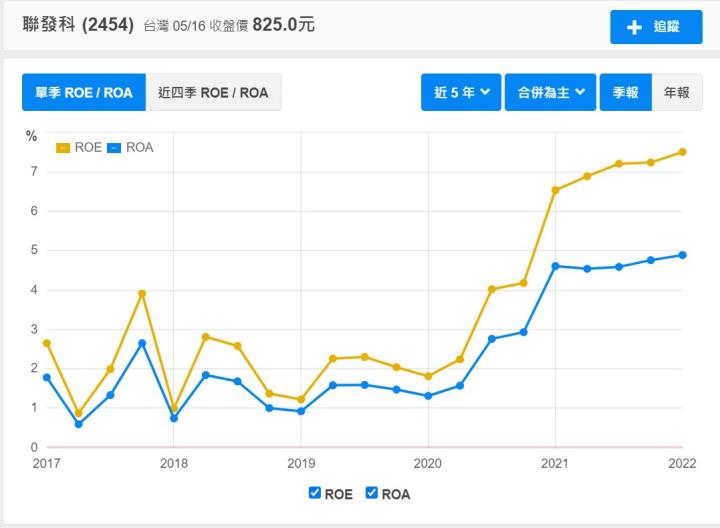This screenshot has height=528, width=720.
Task: Click the 2021 ROE data point
Action: [x=555, y=190]
